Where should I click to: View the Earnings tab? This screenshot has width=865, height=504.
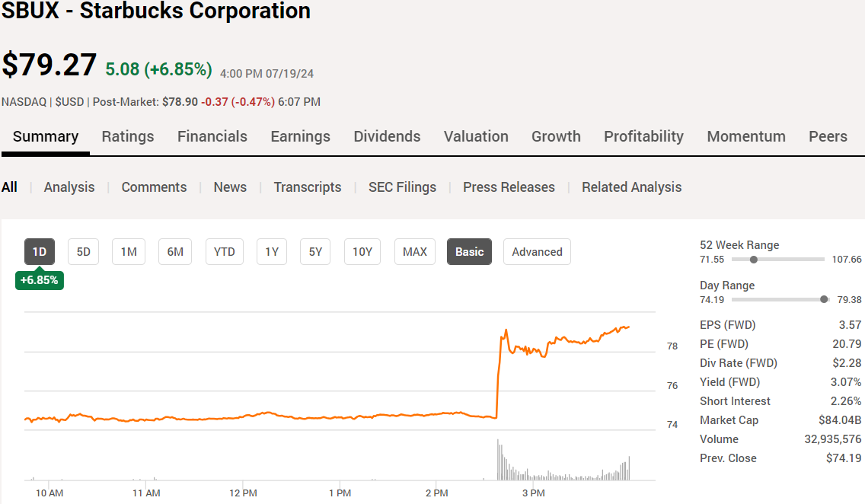300,136
